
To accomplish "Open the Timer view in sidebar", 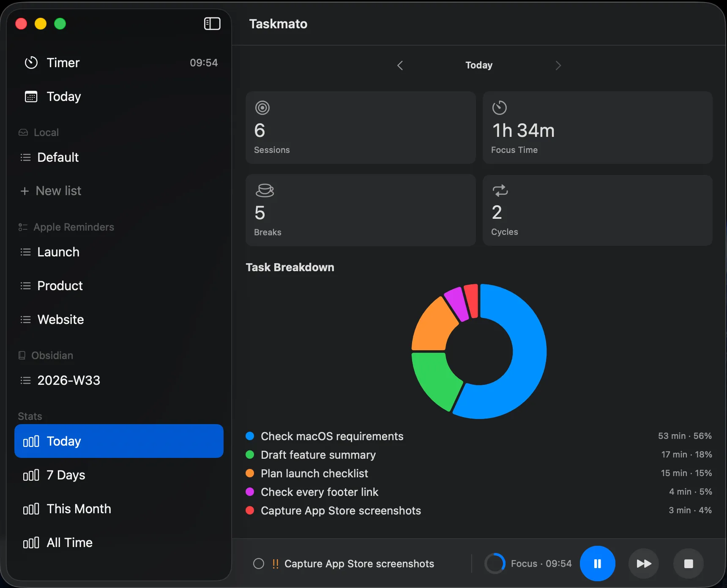I will click(119, 63).
